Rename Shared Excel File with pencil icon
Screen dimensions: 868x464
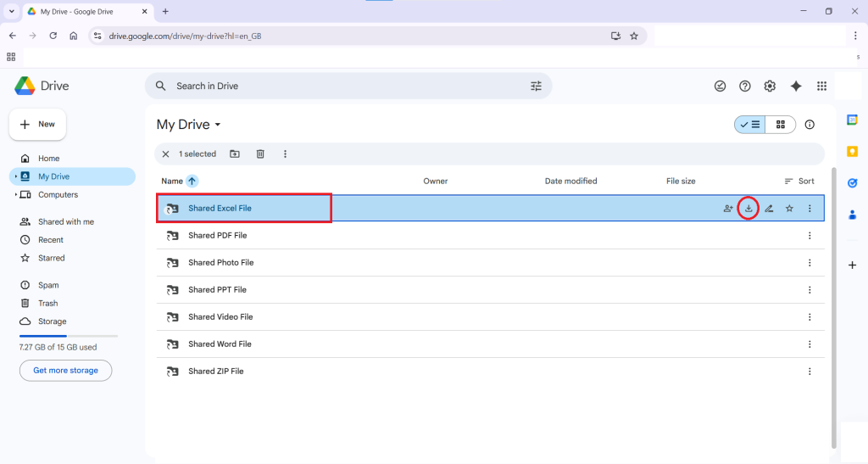(x=769, y=209)
